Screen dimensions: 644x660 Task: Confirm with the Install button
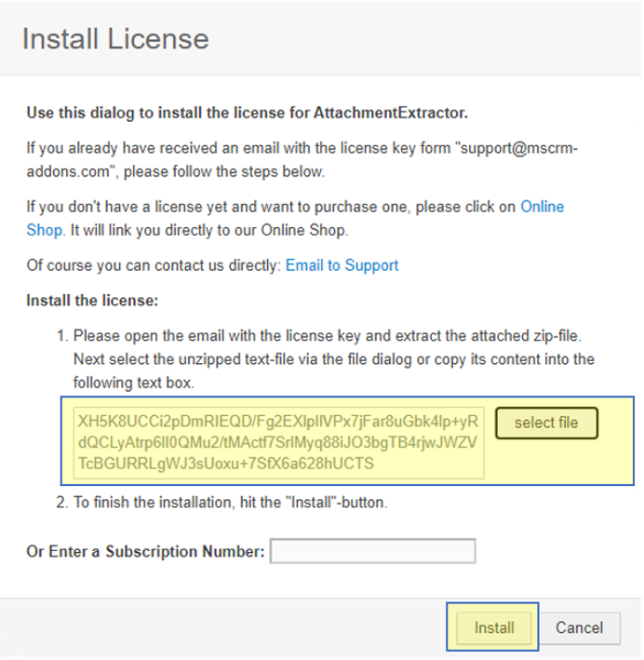click(494, 627)
